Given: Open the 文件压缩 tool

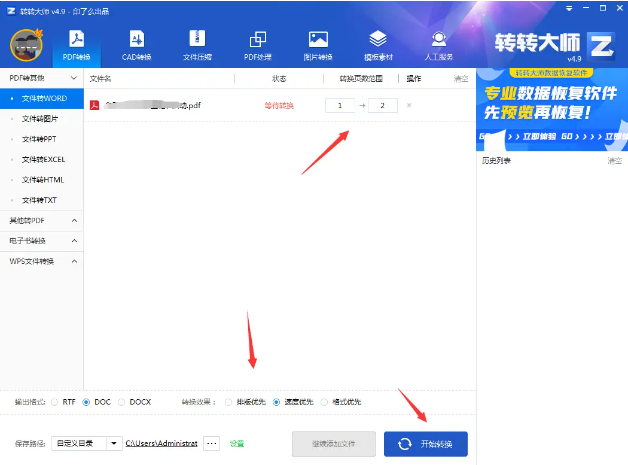Looking at the screenshot, I should [197, 45].
